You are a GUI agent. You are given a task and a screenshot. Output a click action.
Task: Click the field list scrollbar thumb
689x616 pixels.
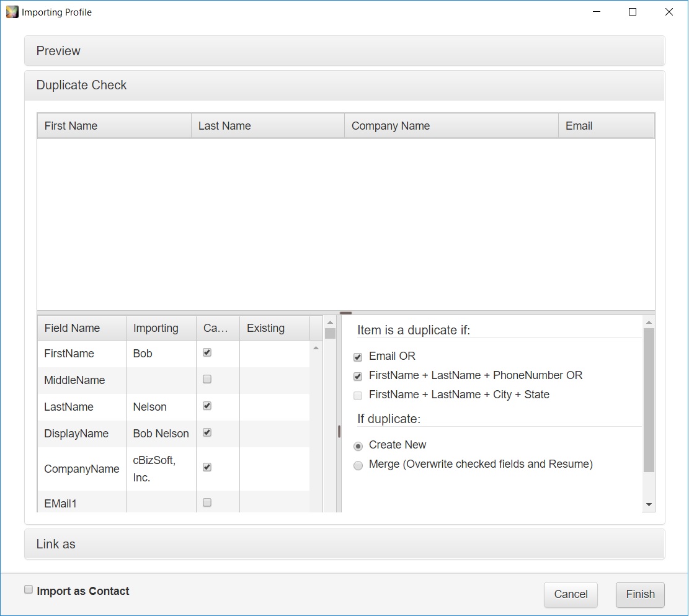coord(330,333)
